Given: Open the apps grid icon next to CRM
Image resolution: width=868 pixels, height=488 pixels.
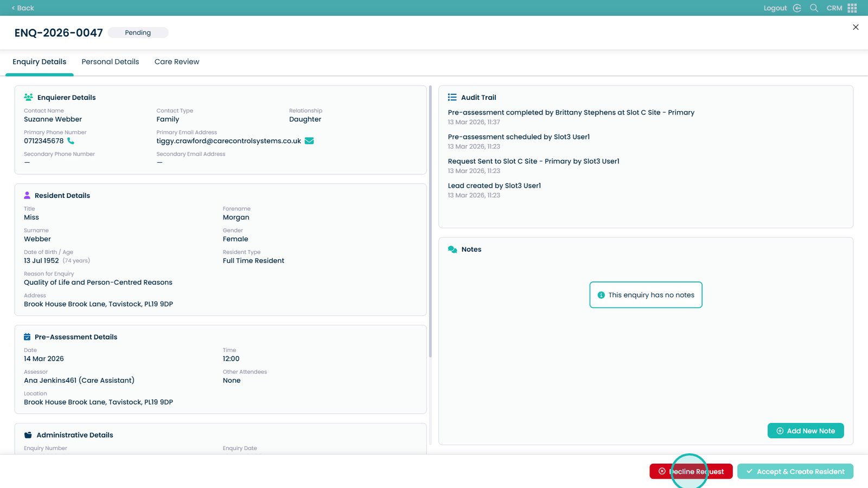Looking at the screenshot, I should (852, 8).
